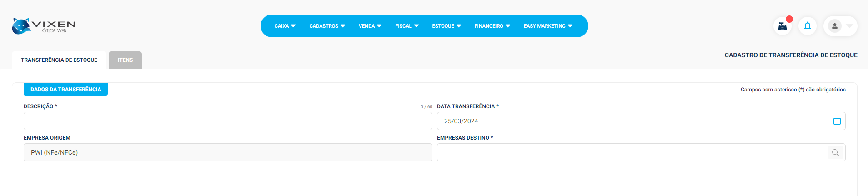This screenshot has width=868, height=196.
Task: Open the notifications bell
Action: pos(808,26)
